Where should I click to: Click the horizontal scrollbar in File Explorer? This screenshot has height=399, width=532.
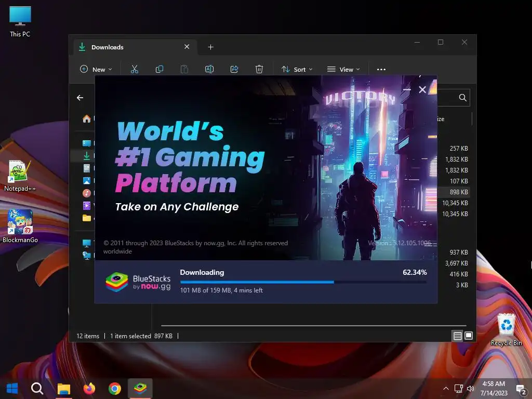(313, 325)
